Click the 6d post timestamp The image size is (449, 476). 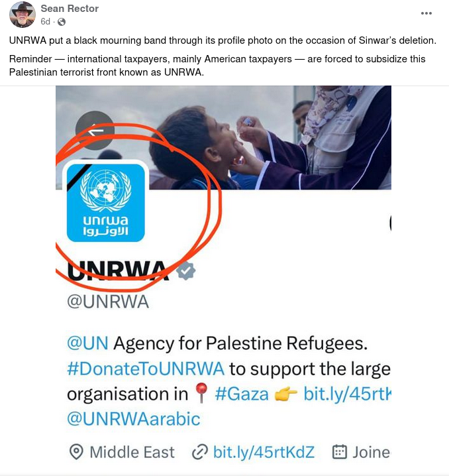[45, 22]
